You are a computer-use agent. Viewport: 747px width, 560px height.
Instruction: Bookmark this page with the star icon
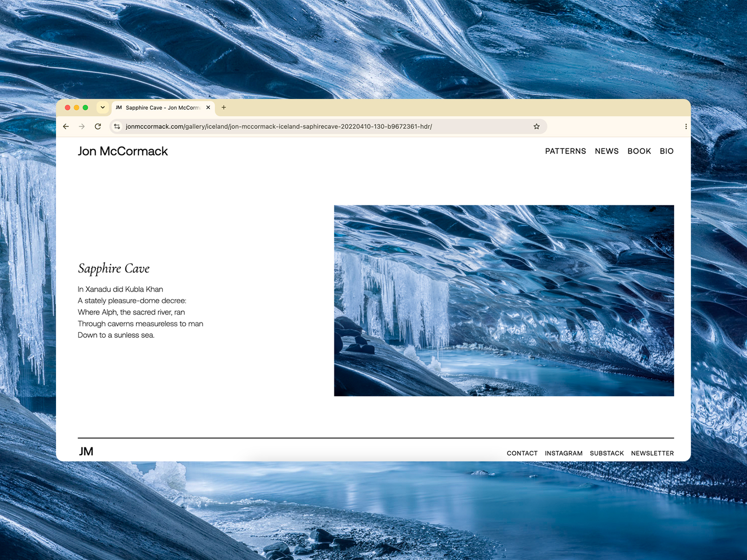(536, 126)
